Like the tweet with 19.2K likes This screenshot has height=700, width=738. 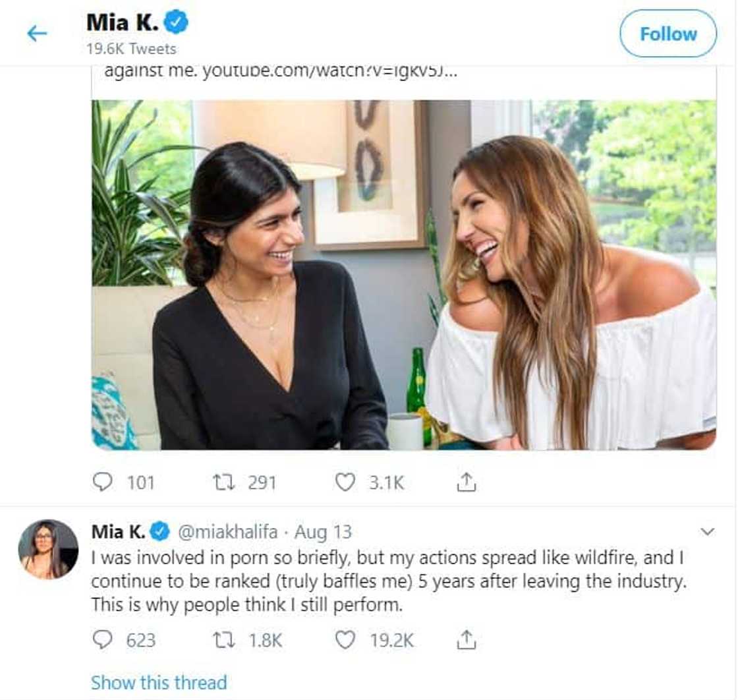pos(345,639)
